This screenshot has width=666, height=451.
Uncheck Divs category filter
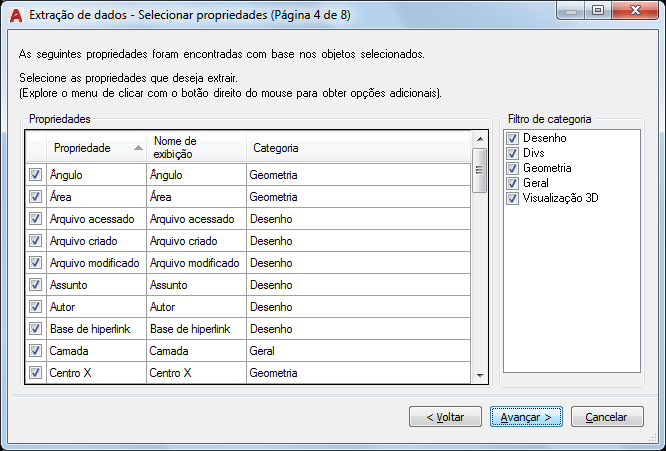tap(512, 153)
